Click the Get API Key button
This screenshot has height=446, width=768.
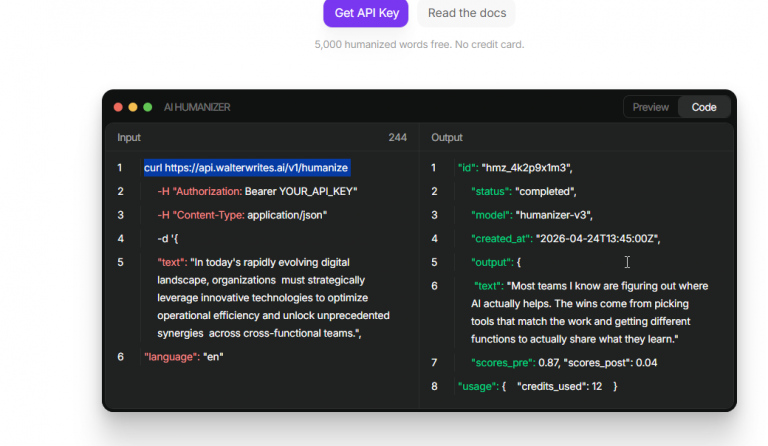[x=365, y=13]
